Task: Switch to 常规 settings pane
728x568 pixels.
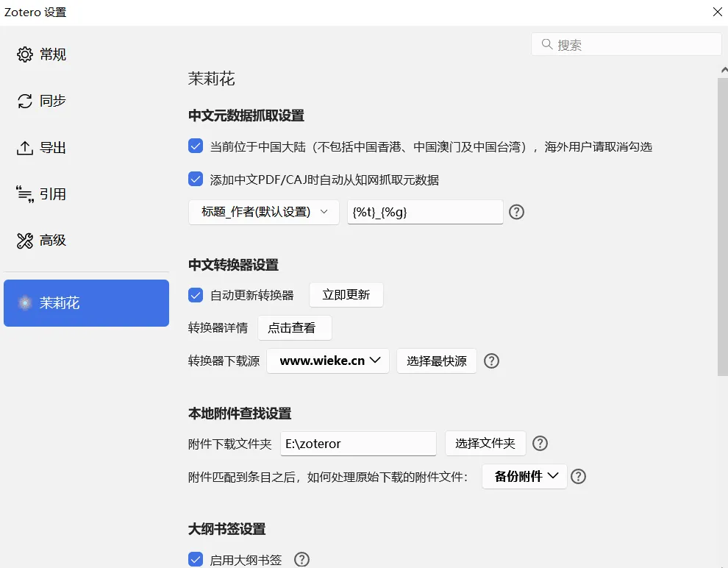Action: point(86,54)
